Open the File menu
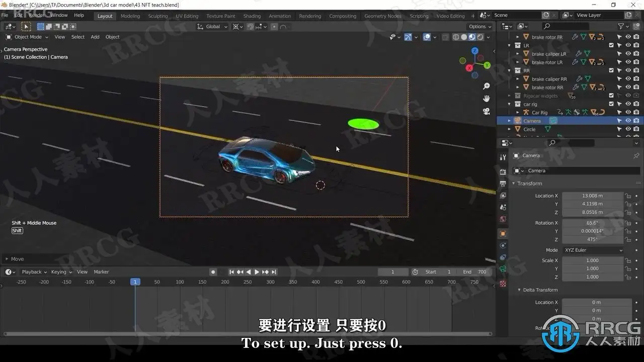The width and height of the screenshot is (644, 362). click(5, 16)
